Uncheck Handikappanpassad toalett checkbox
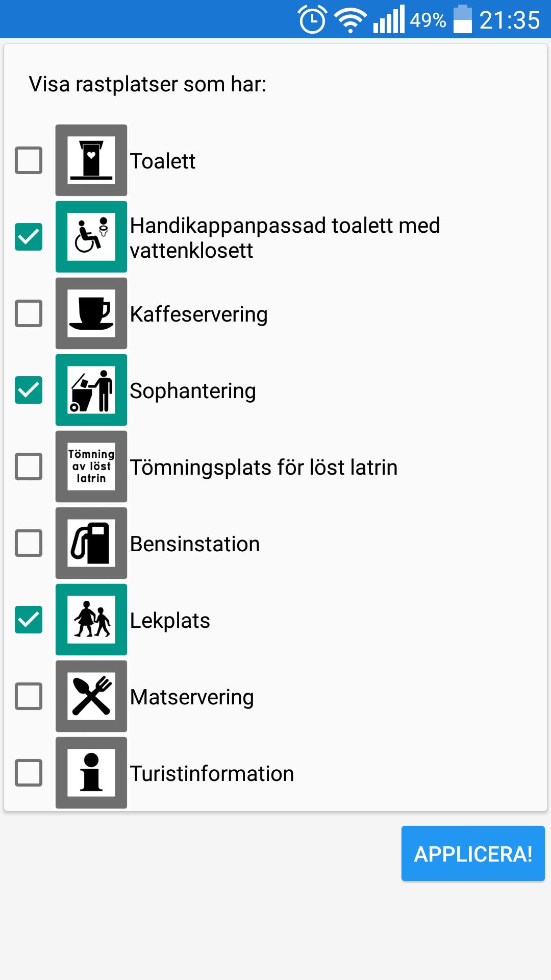This screenshot has width=551, height=980. (x=29, y=237)
